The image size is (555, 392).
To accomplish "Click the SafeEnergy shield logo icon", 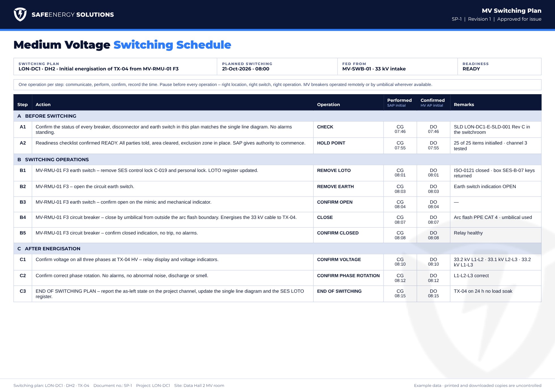I will click(x=20, y=14).
